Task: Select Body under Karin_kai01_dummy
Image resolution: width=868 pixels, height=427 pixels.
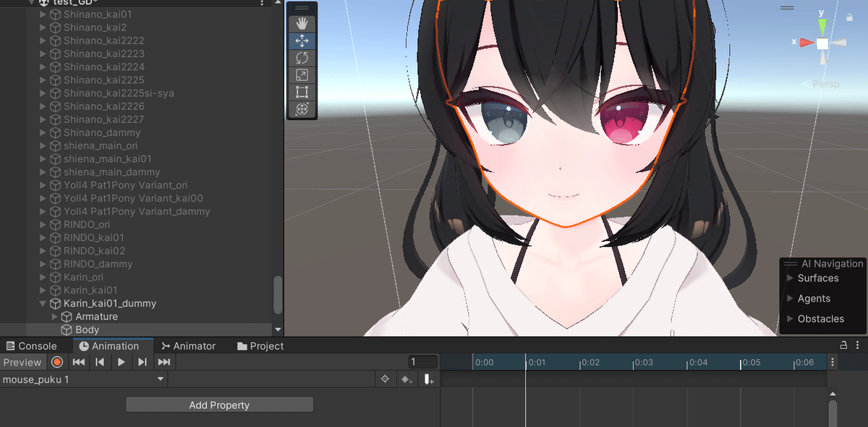Action: 86,329
